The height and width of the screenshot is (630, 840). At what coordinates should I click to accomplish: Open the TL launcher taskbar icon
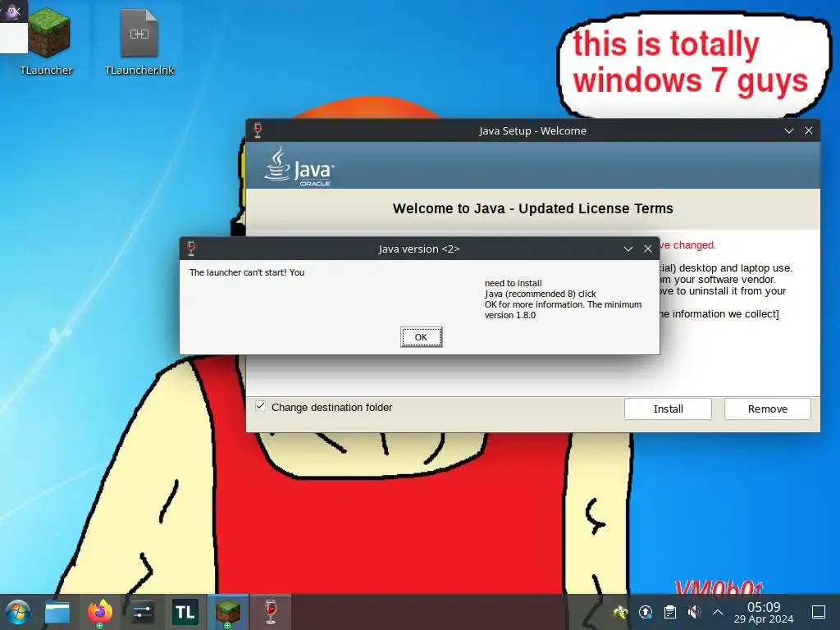pos(185,612)
